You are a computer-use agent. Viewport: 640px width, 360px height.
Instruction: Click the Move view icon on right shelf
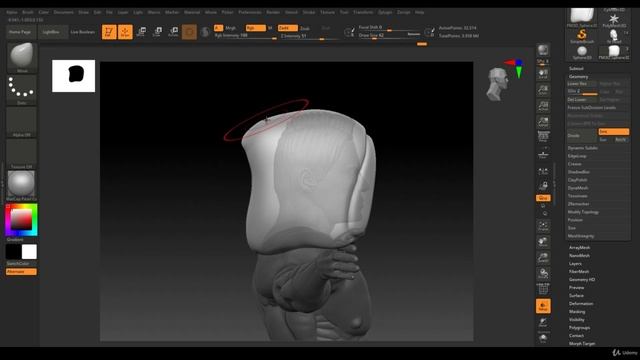pyautogui.click(x=543, y=242)
